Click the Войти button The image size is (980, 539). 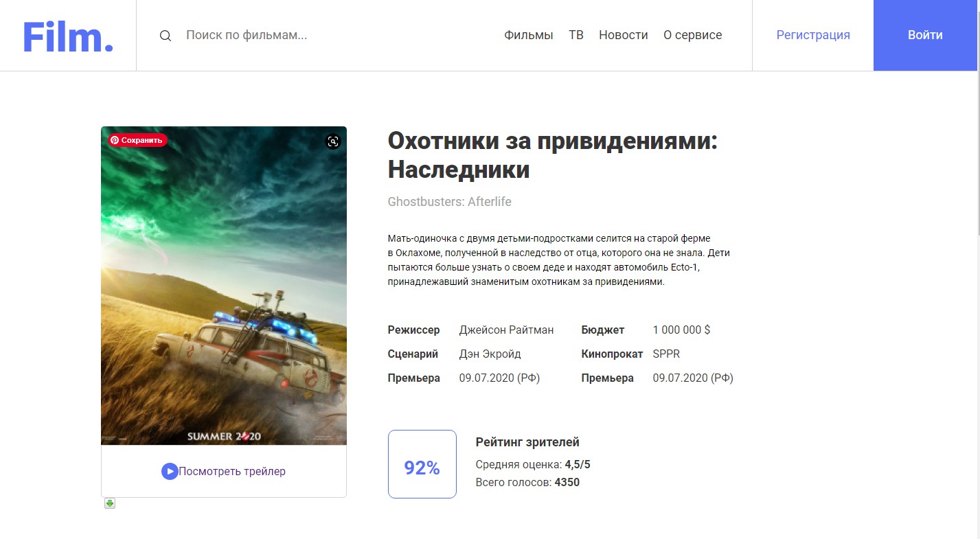925,35
